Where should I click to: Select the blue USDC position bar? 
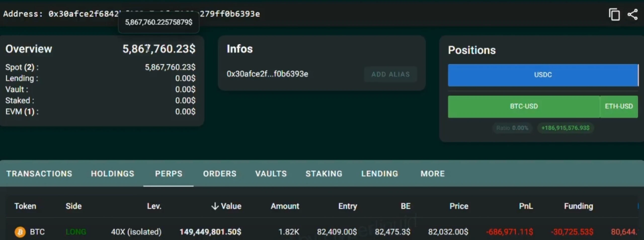543,75
